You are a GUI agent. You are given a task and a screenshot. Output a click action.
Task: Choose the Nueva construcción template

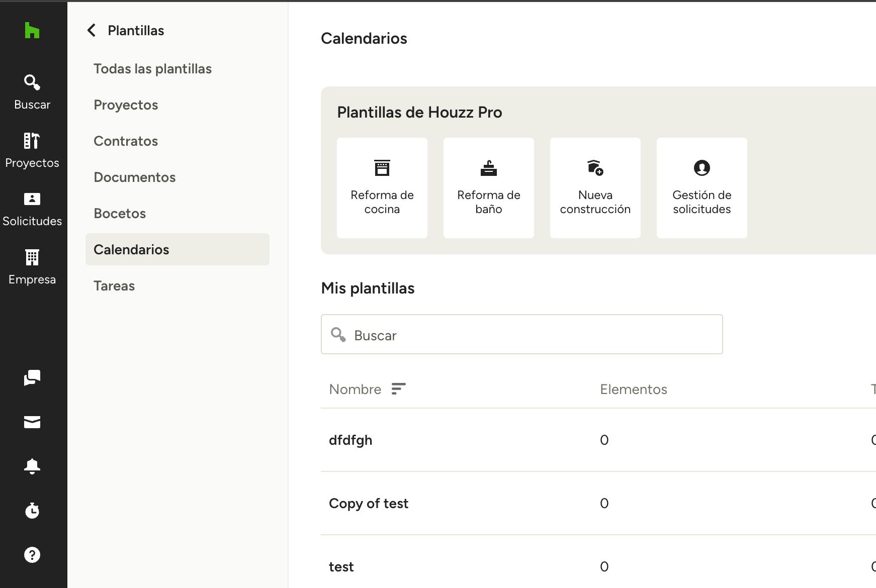tap(595, 188)
